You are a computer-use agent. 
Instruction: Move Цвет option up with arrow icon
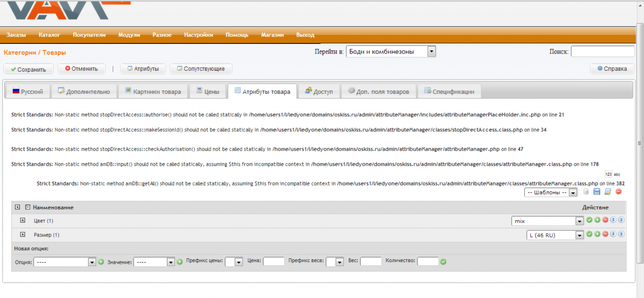[x=613, y=220]
